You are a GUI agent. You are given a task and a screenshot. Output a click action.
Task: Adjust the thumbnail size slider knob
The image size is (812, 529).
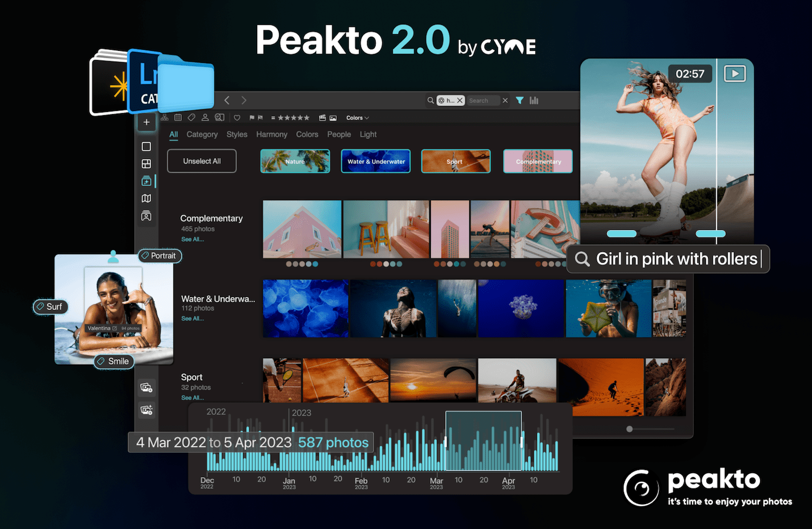pyautogui.click(x=629, y=429)
